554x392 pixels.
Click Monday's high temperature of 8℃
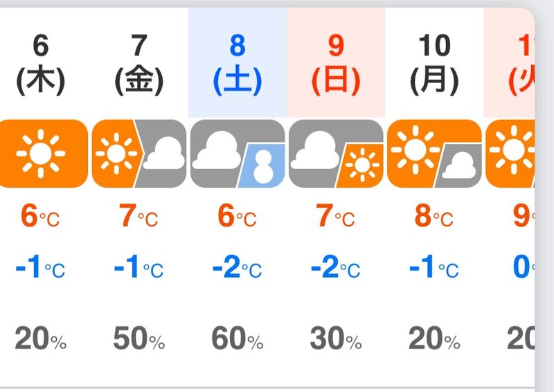tap(434, 217)
